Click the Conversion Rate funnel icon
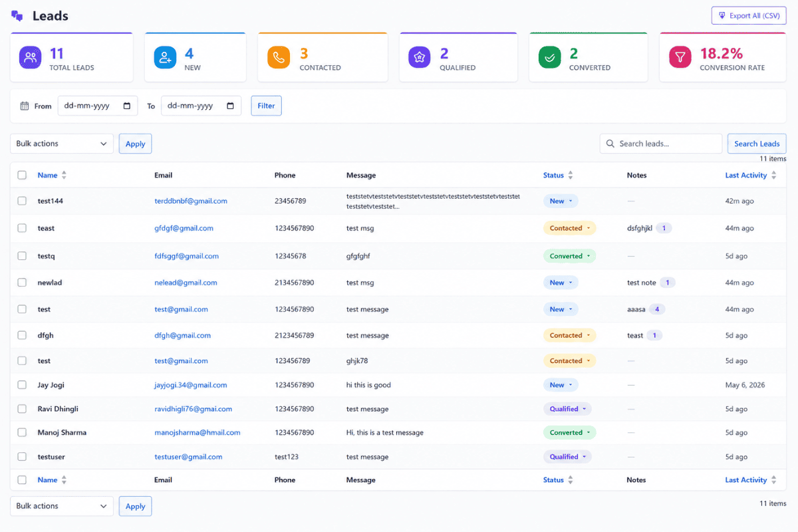The height and width of the screenshot is (532, 798). 680,57
